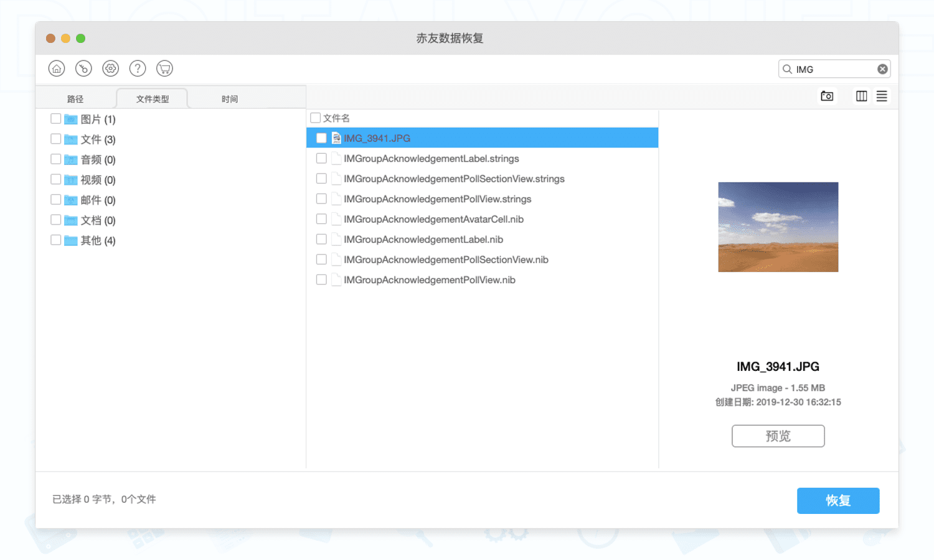Select the 文件类型 tab
This screenshot has width=934, height=560.
[153, 99]
